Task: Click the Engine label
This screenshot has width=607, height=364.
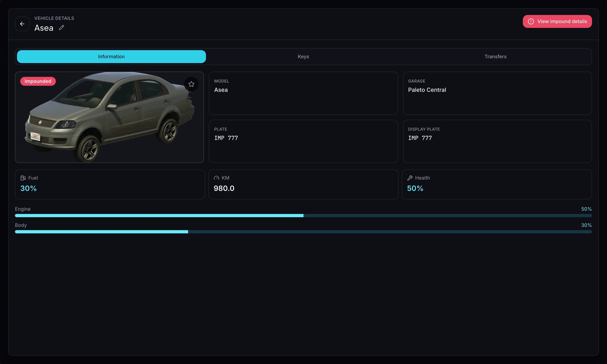Action: (x=23, y=209)
